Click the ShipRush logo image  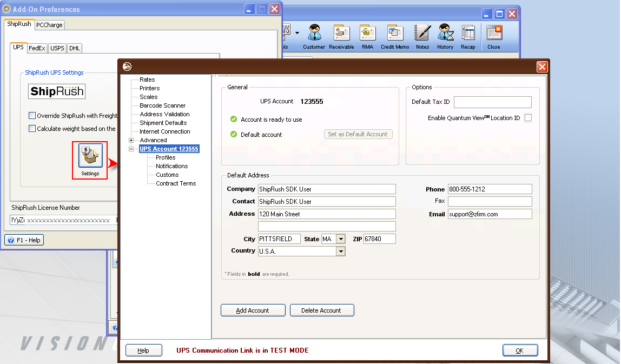pyautogui.click(x=57, y=91)
